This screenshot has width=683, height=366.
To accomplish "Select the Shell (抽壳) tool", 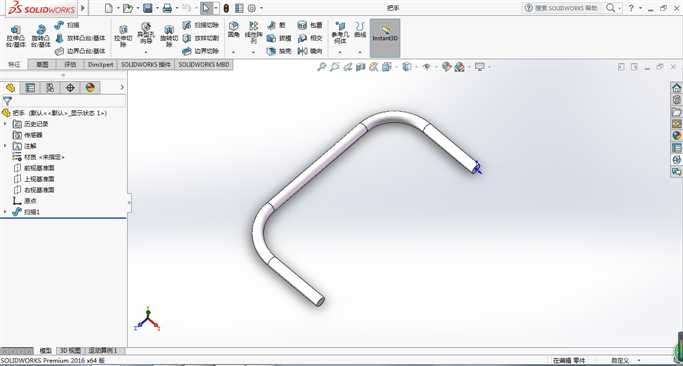I will 279,51.
